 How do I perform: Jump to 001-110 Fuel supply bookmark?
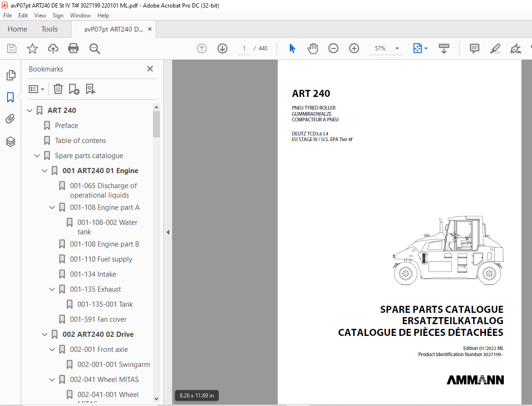(x=101, y=259)
